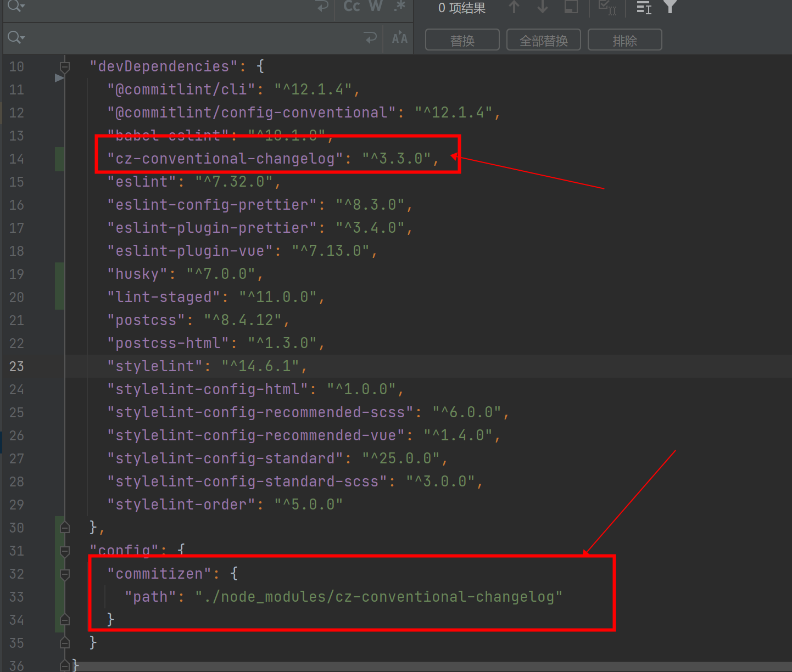Collapse the devDependencies block at line 10
Screen dimensions: 792x672
click(x=64, y=66)
